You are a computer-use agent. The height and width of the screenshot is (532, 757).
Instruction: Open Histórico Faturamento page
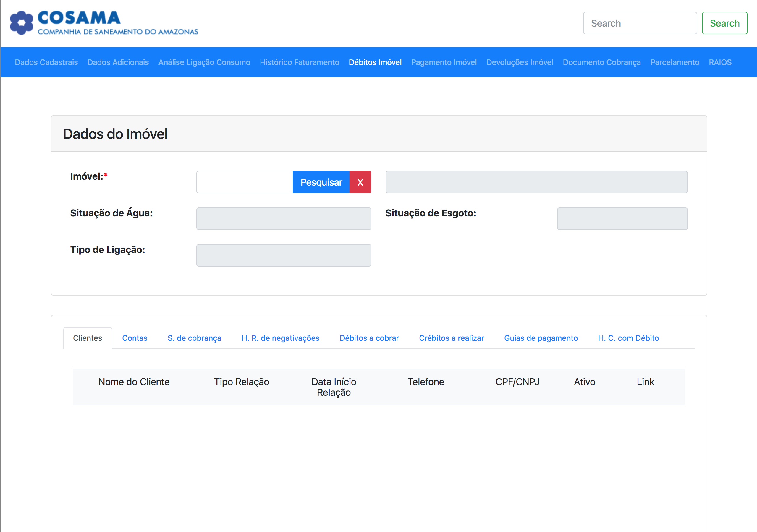[299, 62]
